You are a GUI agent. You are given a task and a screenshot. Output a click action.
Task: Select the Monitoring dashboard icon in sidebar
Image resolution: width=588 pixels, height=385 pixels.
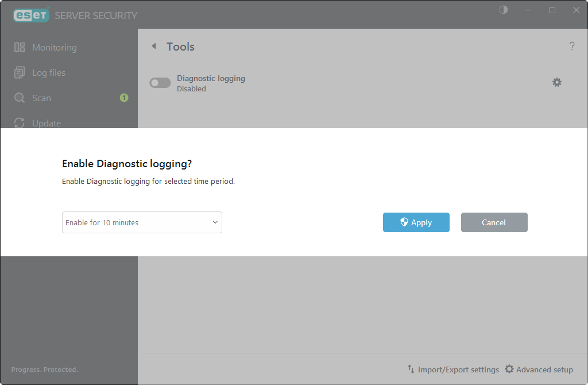point(20,47)
